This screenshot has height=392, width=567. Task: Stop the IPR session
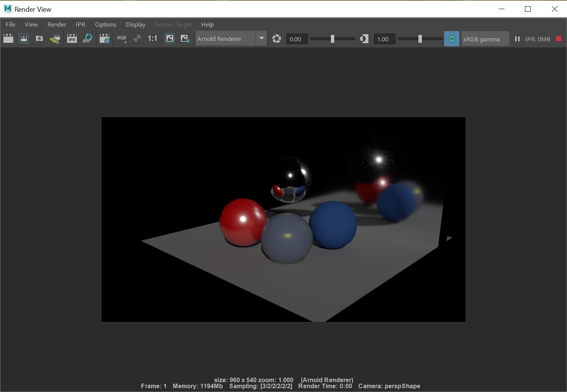click(x=558, y=39)
